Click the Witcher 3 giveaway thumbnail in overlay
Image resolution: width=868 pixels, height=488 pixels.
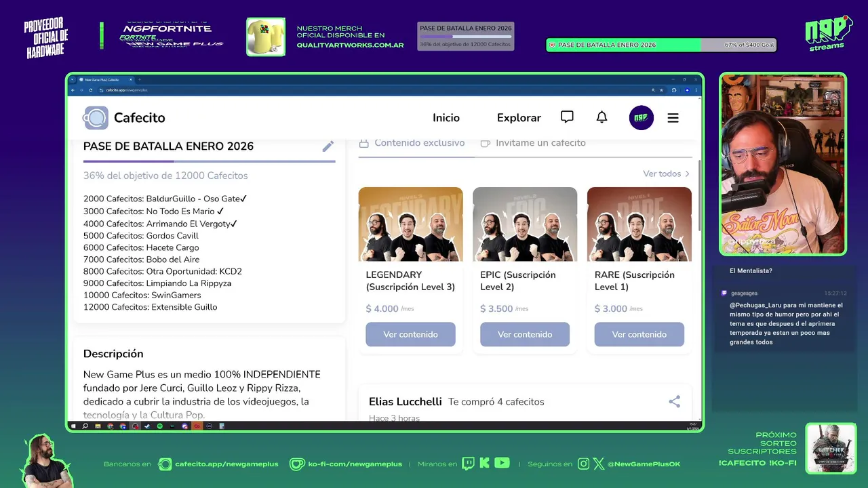[831, 449]
